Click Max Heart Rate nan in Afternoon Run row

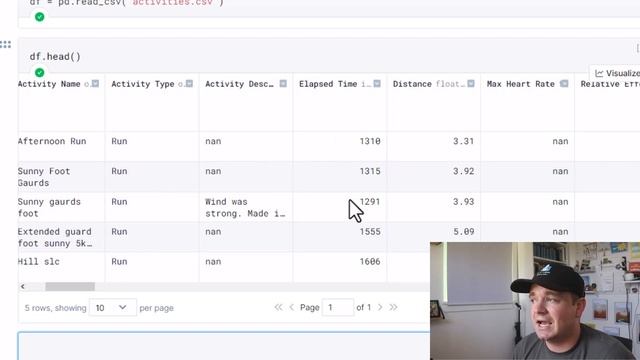(x=560, y=141)
